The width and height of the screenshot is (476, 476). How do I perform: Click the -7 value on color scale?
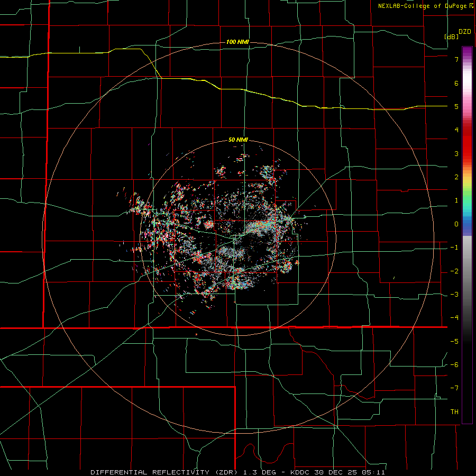tap(454, 388)
